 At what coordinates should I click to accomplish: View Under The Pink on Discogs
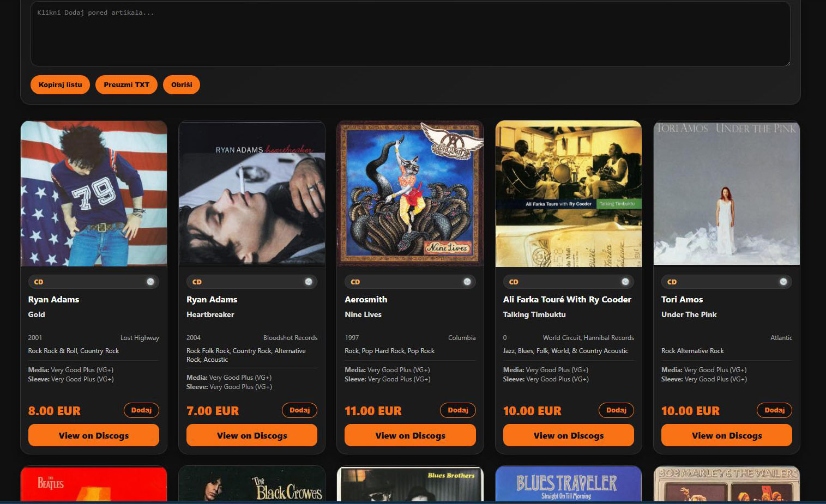coord(727,435)
